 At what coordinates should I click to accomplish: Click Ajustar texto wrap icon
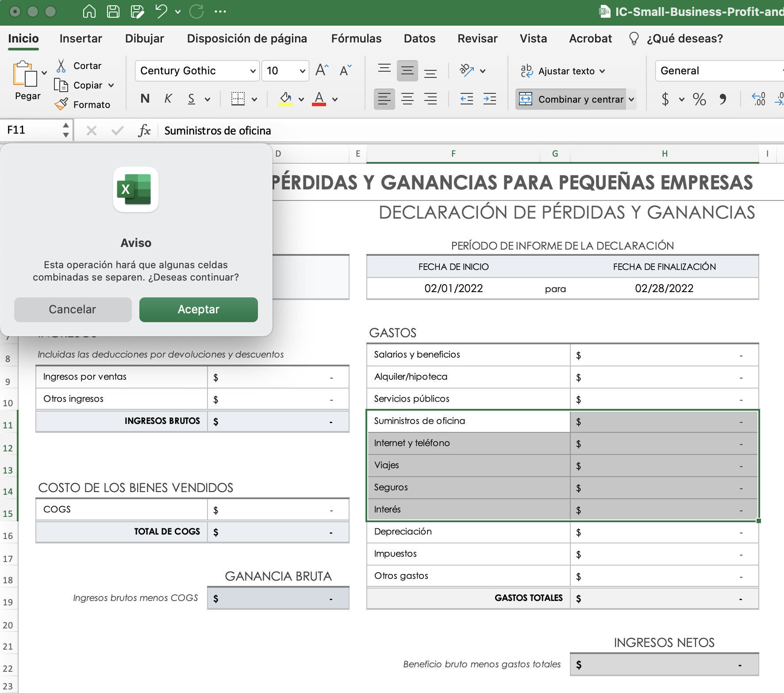(x=527, y=71)
